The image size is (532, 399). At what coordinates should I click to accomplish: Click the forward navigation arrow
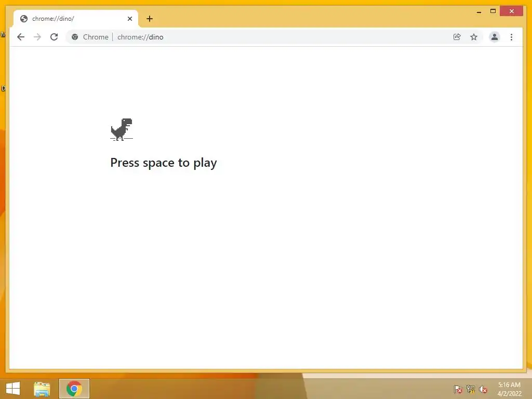[37, 37]
